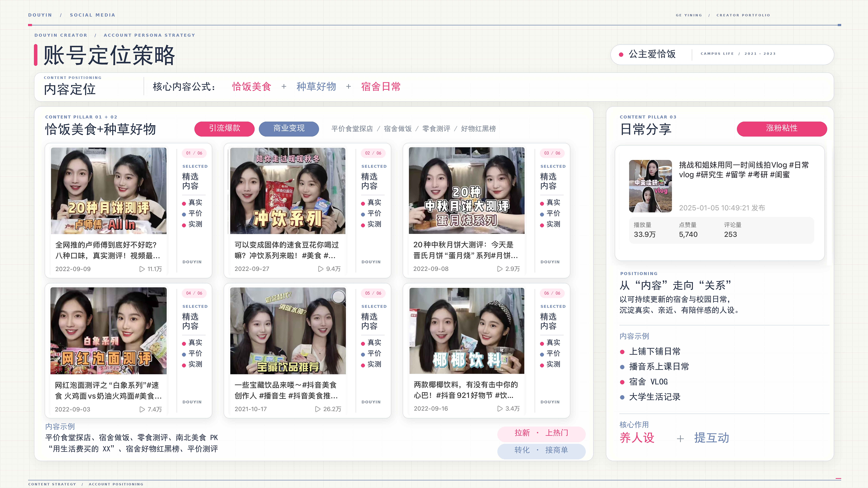Open the 网红泡面测评 video thumbnail
868x488 pixels.
point(108,331)
